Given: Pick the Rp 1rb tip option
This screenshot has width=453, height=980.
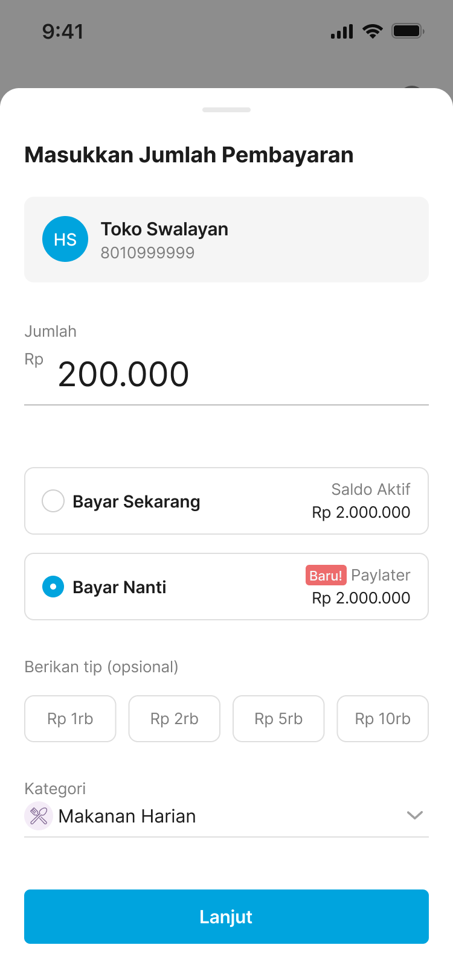Looking at the screenshot, I should point(70,719).
